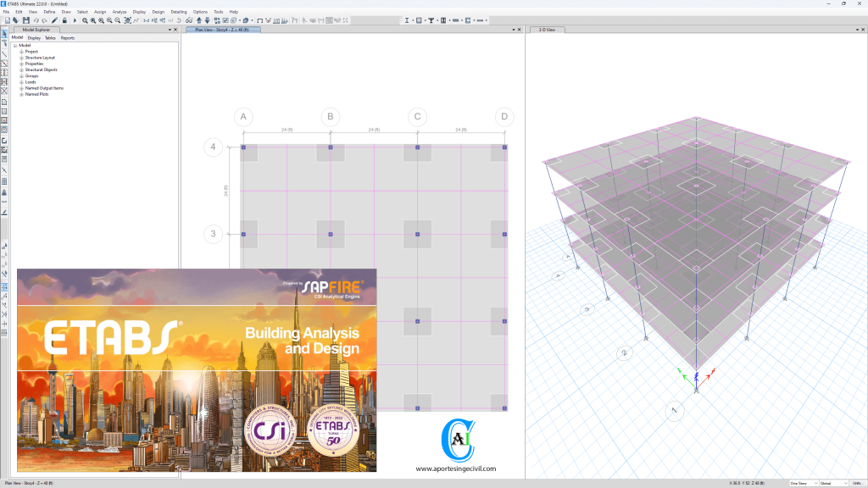Viewport: 868px width, 488px height.
Task: Switch to the Tables tab in Model Explorer
Action: (x=49, y=37)
